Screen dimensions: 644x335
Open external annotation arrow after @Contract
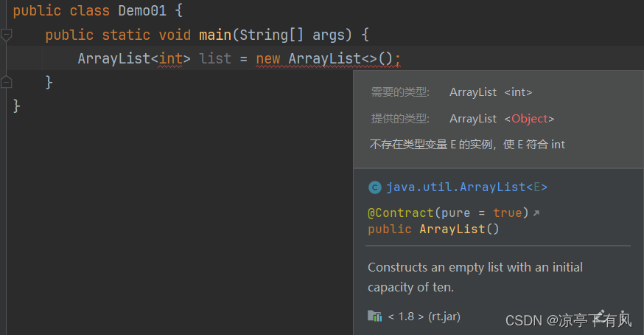click(536, 213)
